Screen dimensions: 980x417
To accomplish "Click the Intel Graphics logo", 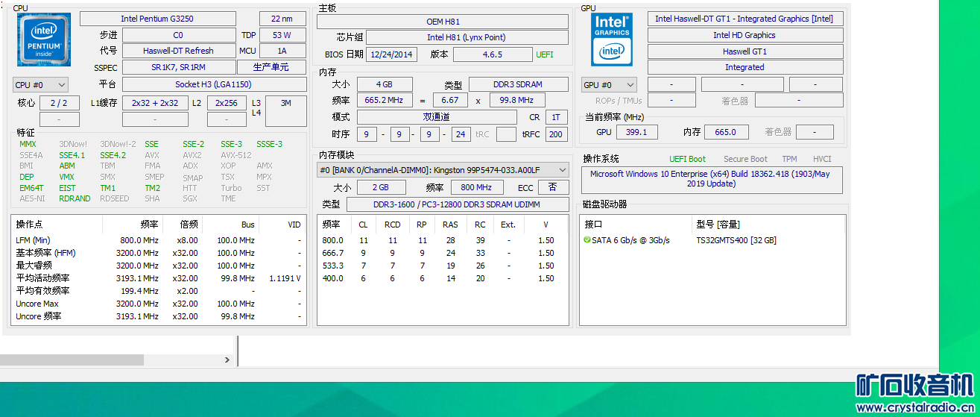I will pos(612,40).
